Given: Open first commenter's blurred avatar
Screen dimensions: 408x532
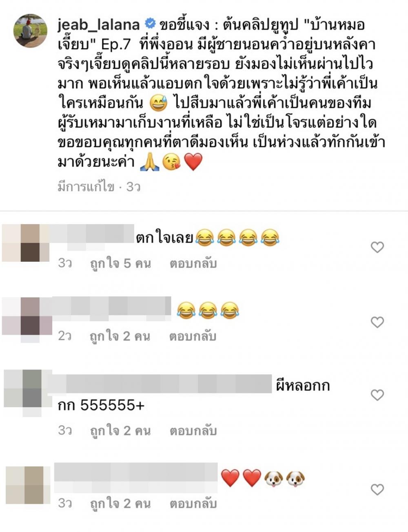Looking at the screenshot, I should (x=25, y=243).
